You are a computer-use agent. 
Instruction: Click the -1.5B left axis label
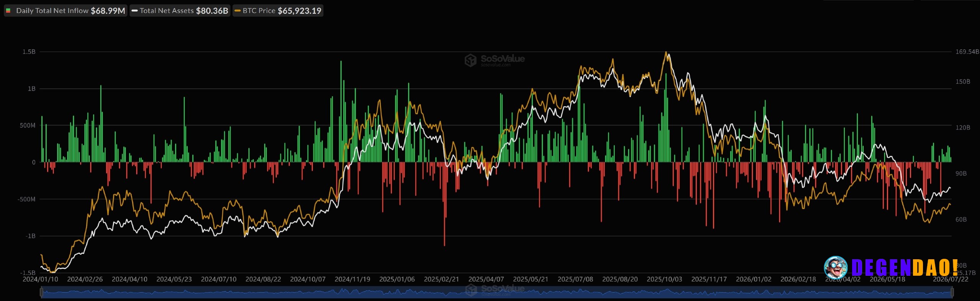tap(28, 273)
